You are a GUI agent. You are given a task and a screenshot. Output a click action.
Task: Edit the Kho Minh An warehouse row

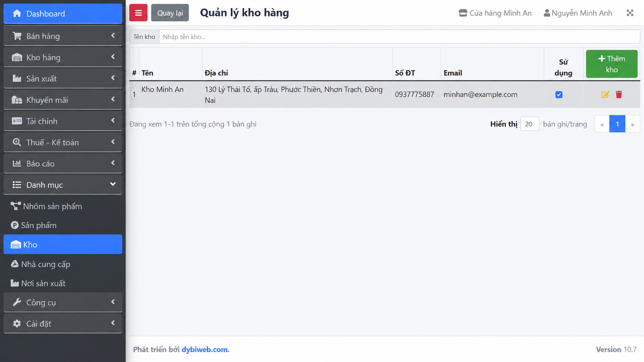coord(605,95)
